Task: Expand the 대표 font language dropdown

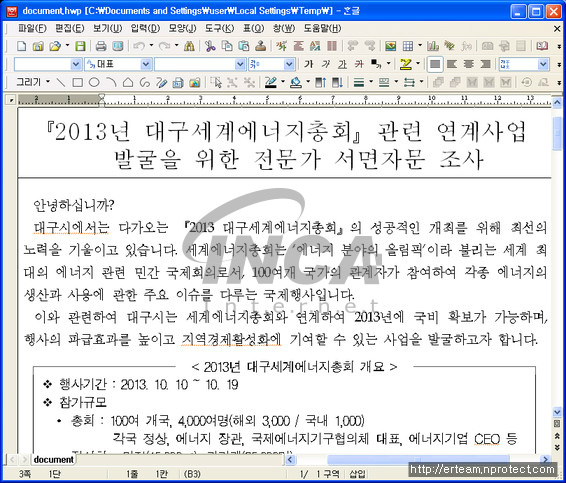Action: [x=146, y=64]
